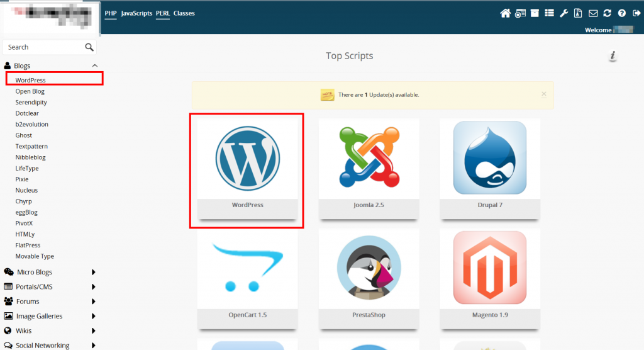Expand Social Networking category arrow

94,346
